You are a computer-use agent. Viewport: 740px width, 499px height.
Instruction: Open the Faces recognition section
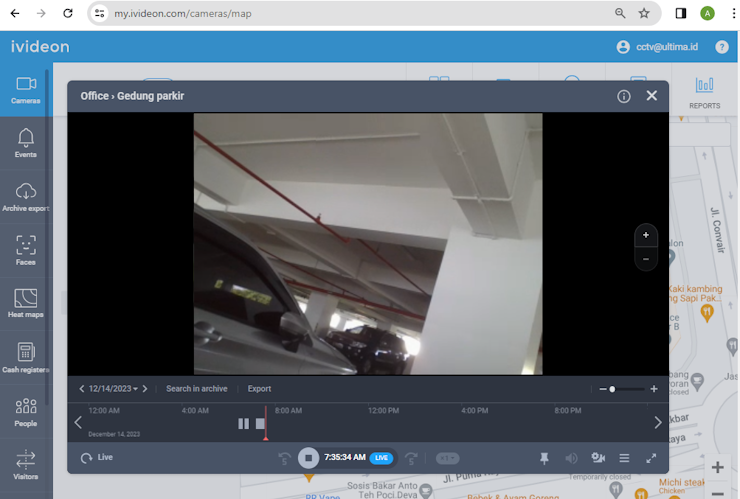coord(25,251)
